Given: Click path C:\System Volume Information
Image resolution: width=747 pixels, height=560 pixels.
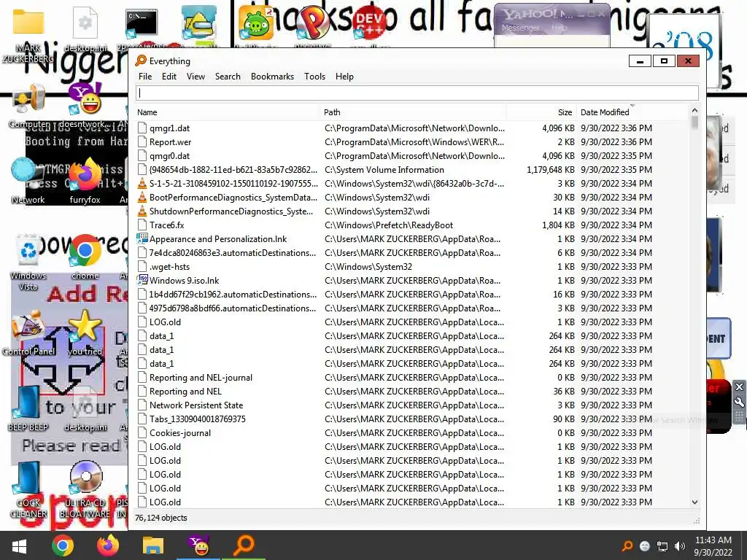Looking at the screenshot, I should pos(384,169).
